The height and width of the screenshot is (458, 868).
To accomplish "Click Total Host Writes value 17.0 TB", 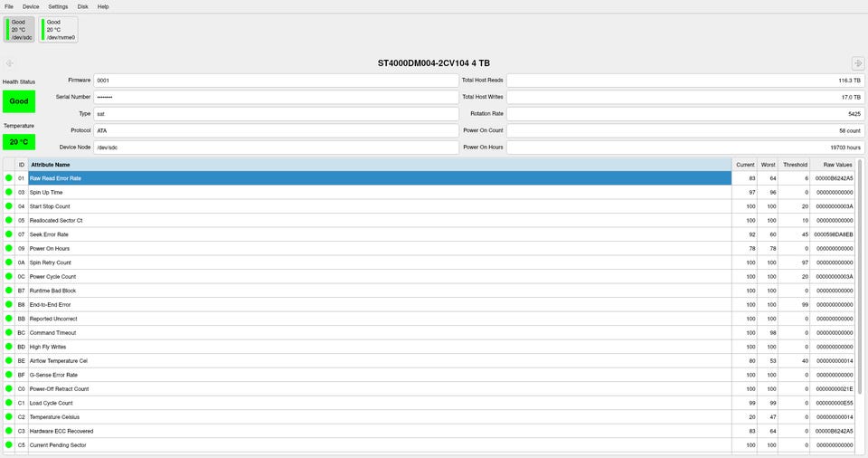I will 686,97.
